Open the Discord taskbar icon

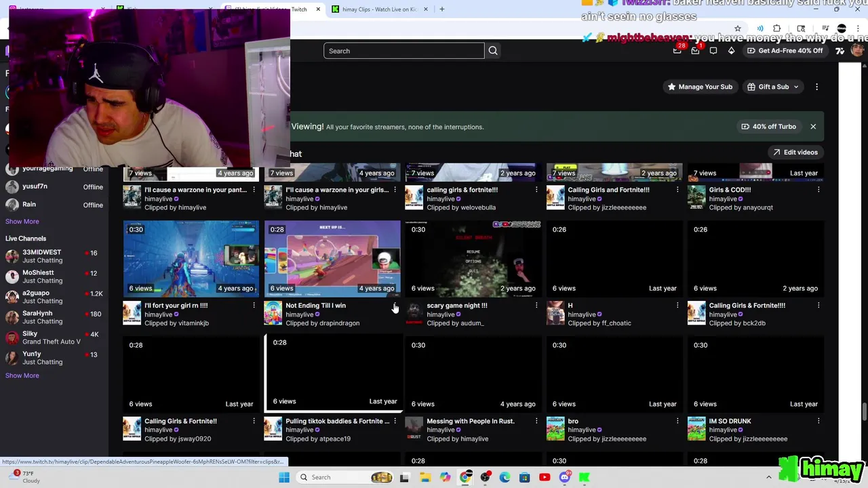(564, 477)
